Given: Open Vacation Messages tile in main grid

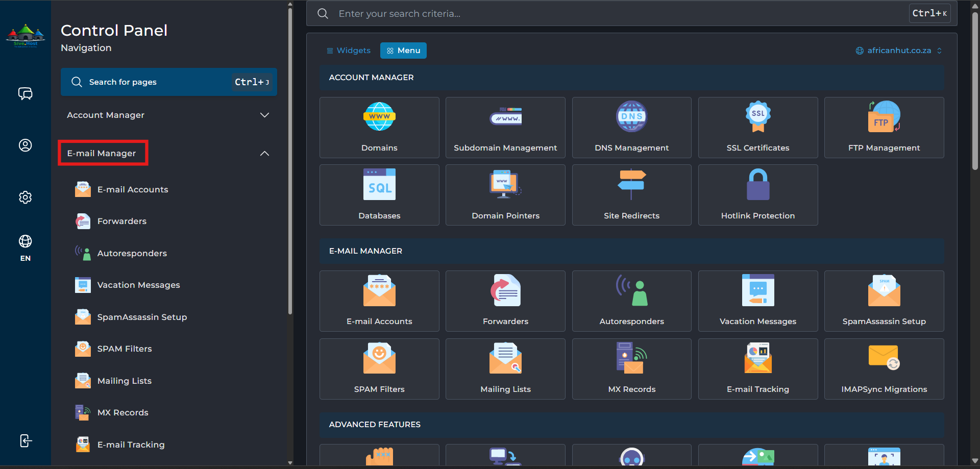Looking at the screenshot, I should [758, 301].
